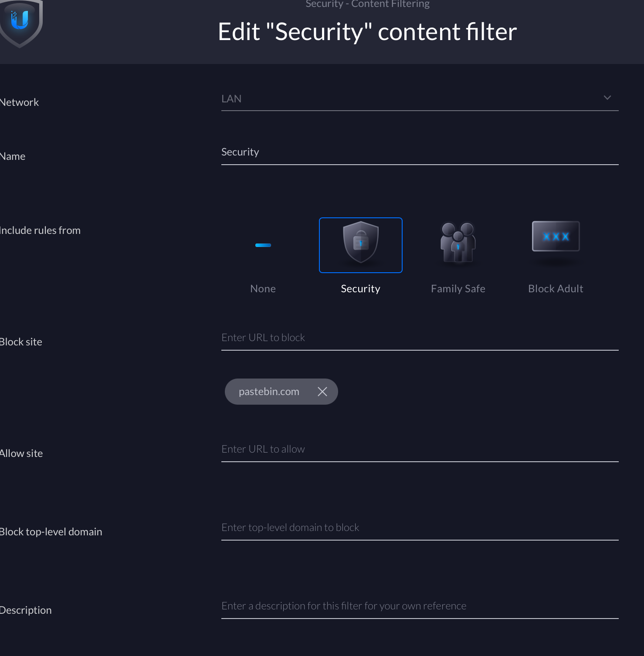Screen dimensions: 644x656
Task: Select the None dash icon
Action: pyautogui.click(x=263, y=245)
